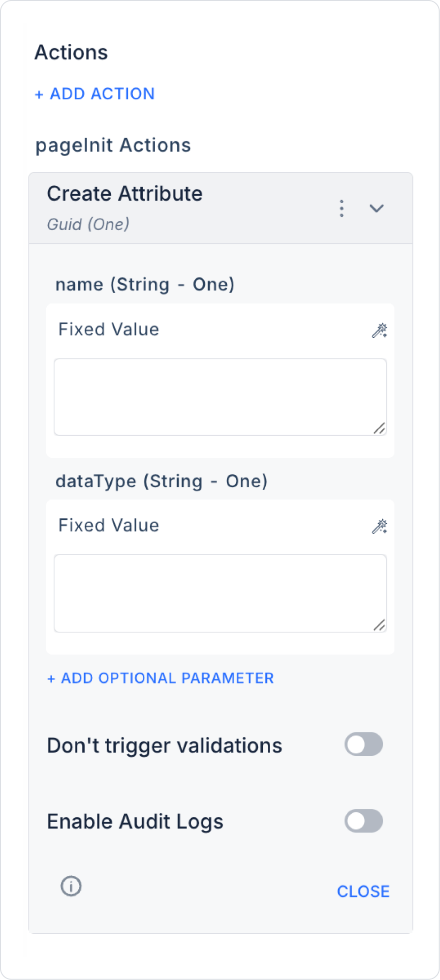Screen dimensions: 440x980
Task: Click the name (String - One) parameter label
Action: pos(145,285)
